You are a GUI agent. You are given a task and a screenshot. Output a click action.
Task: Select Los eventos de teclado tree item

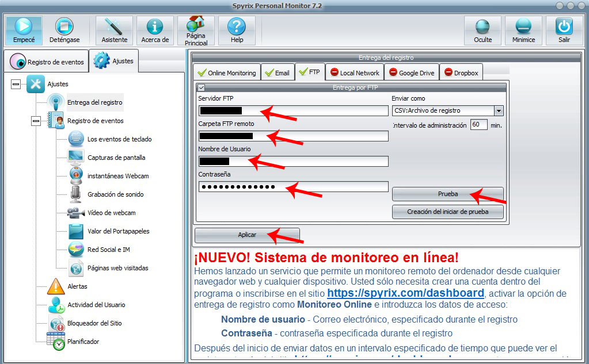(119, 139)
